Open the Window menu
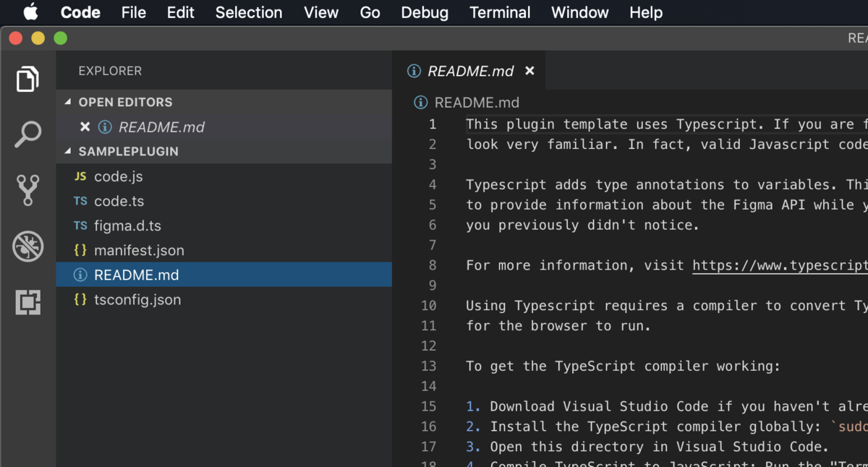The image size is (868, 467). coord(580,12)
